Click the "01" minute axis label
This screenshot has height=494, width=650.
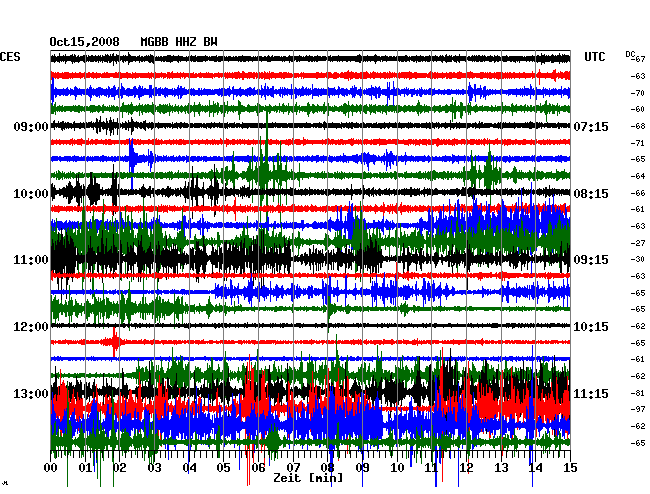85,468
